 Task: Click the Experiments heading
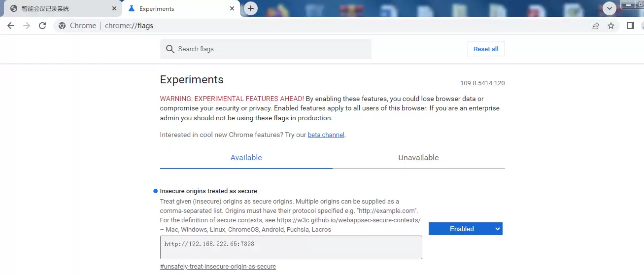(x=192, y=80)
